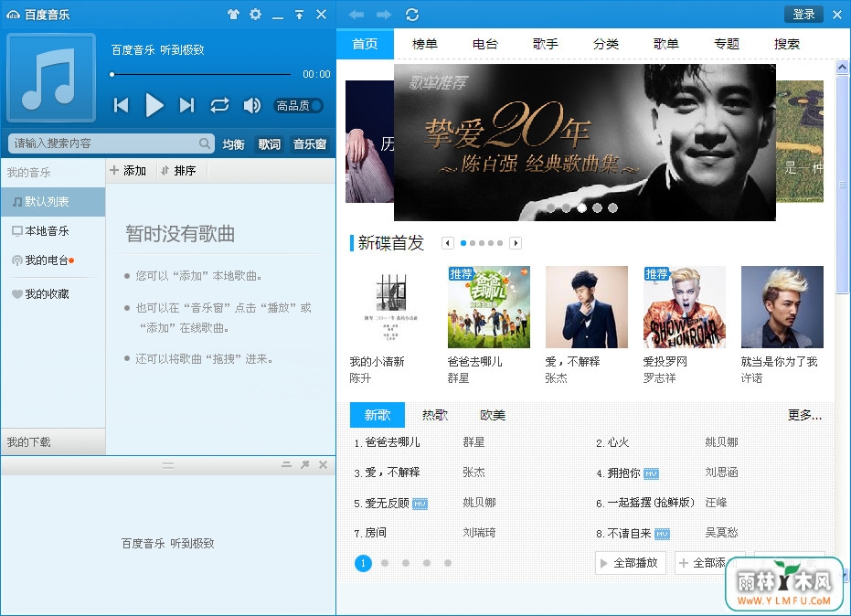Go back in the music browser
851x616 pixels.
(x=356, y=15)
